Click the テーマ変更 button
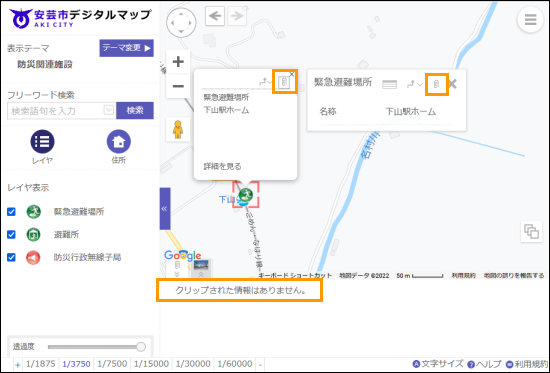550x373 pixels. pyautogui.click(x=126, y=48)
